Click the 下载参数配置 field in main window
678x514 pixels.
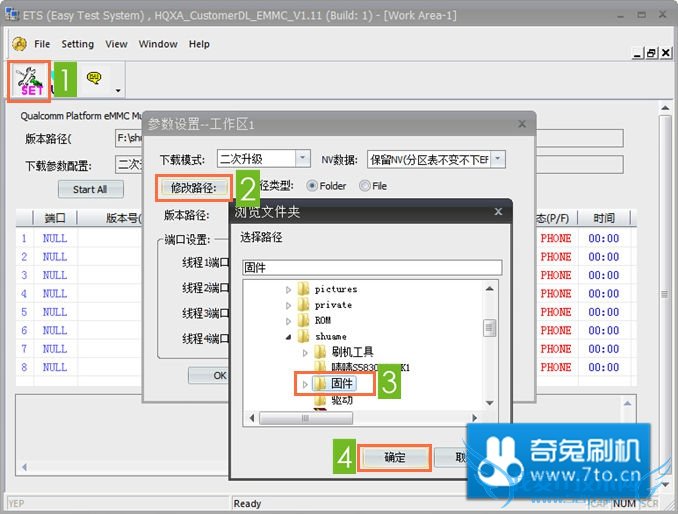pos(369,165)
